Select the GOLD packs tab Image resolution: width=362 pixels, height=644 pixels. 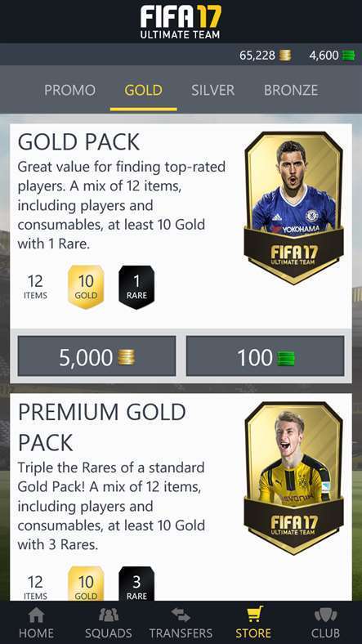(143, 90)
